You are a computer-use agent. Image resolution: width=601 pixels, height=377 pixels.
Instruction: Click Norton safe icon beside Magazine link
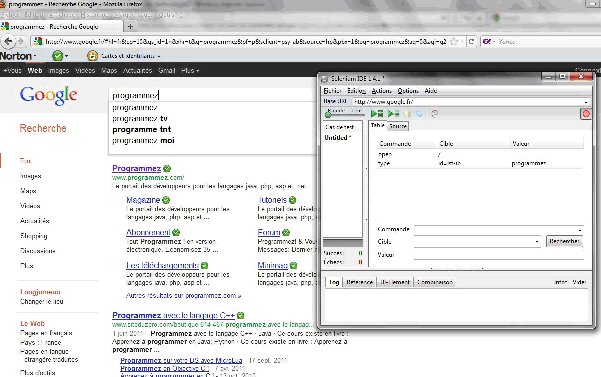(x=166, y=200)
